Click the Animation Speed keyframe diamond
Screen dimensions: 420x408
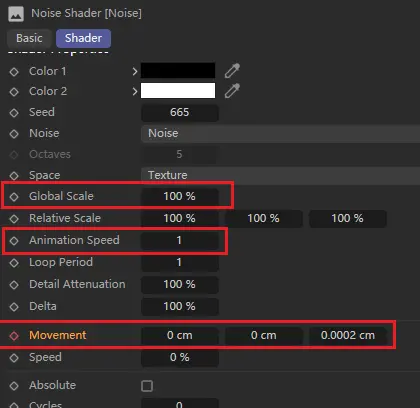pos(14,241)
